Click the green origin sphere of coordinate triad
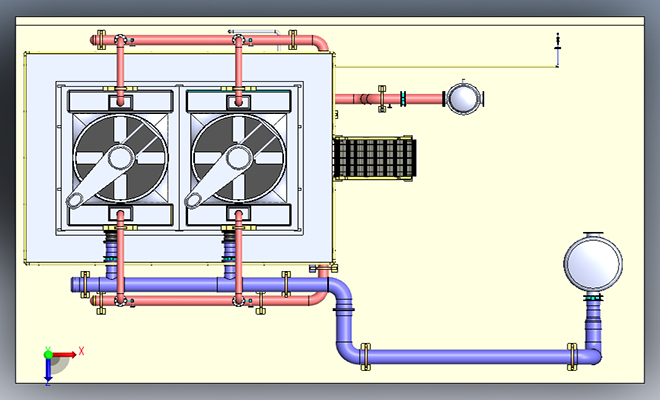Image resolution: width=660 pixels, height=400 pixels. click(48, 354)
